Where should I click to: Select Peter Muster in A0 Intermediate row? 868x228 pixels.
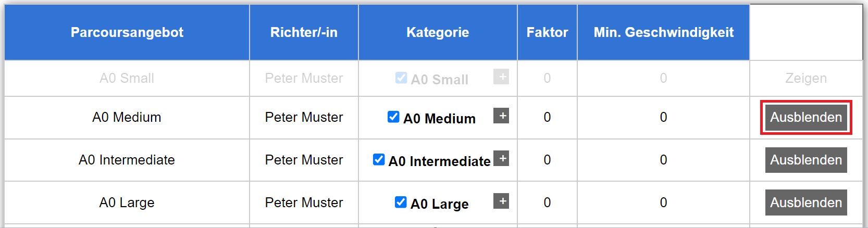304,160
